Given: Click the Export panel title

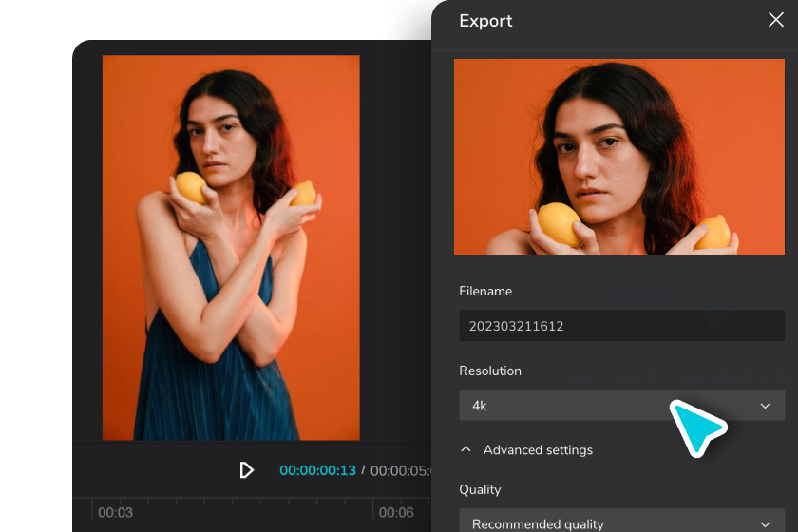Looking at the screenshot, I should coord(485,20).
